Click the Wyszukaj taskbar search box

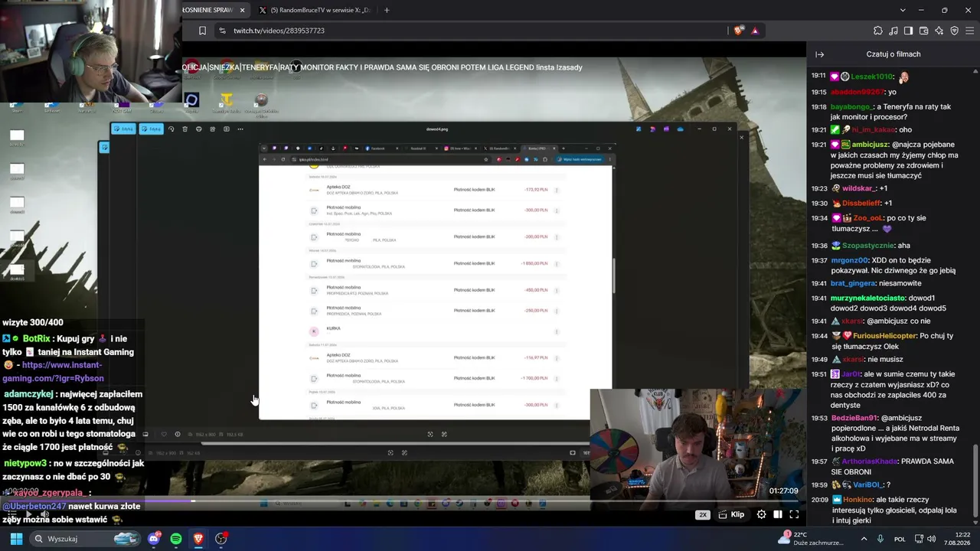pyautogui.click(x=86, y=539)
